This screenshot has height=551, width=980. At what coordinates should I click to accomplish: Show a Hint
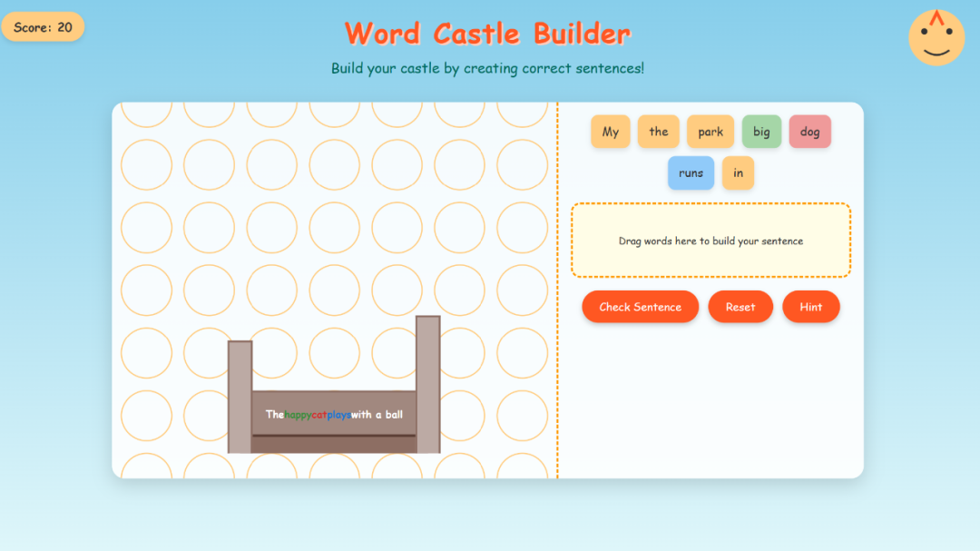click(810, 307)
